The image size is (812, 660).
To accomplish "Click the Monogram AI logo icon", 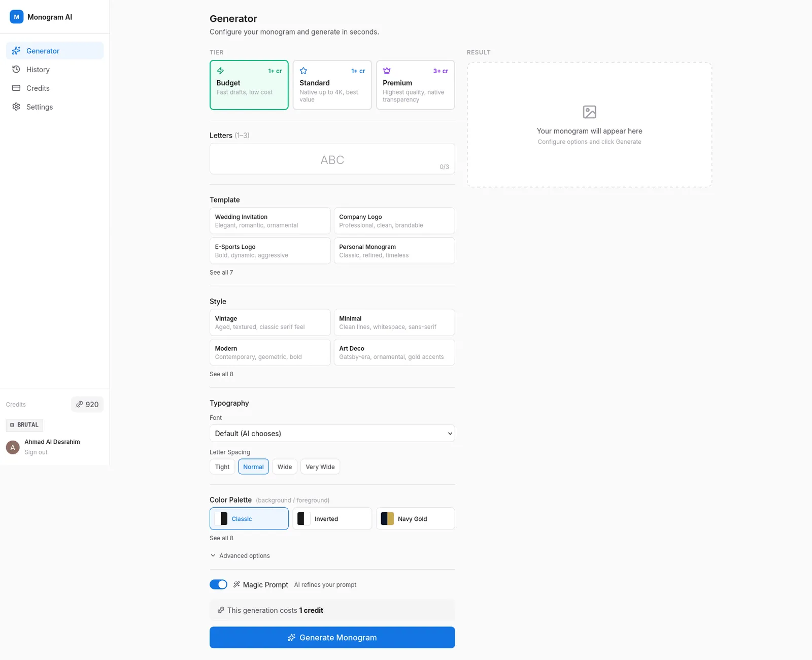I will [x=17, y=17].
